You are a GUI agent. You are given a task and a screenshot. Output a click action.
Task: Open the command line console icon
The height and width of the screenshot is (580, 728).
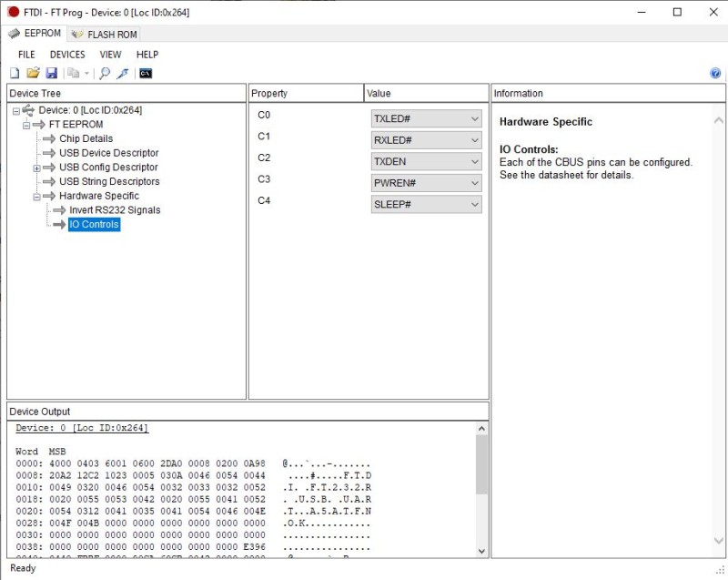pos(145,74)
